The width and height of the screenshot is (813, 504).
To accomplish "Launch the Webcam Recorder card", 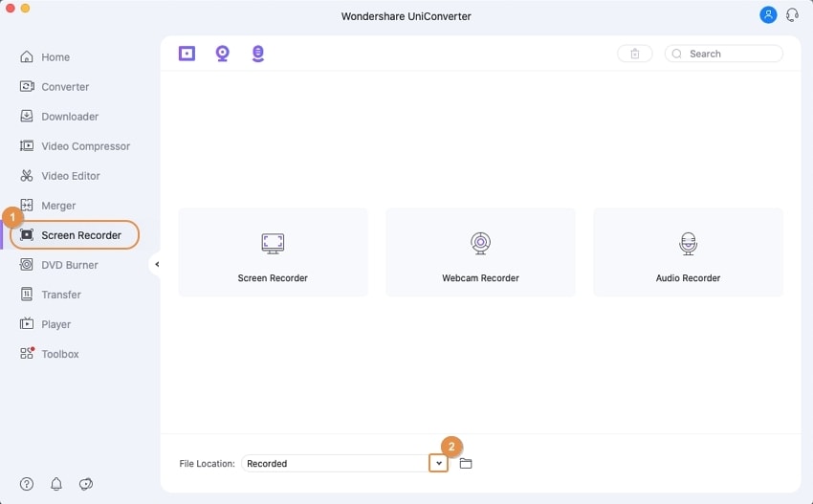I will coord(481,252).
